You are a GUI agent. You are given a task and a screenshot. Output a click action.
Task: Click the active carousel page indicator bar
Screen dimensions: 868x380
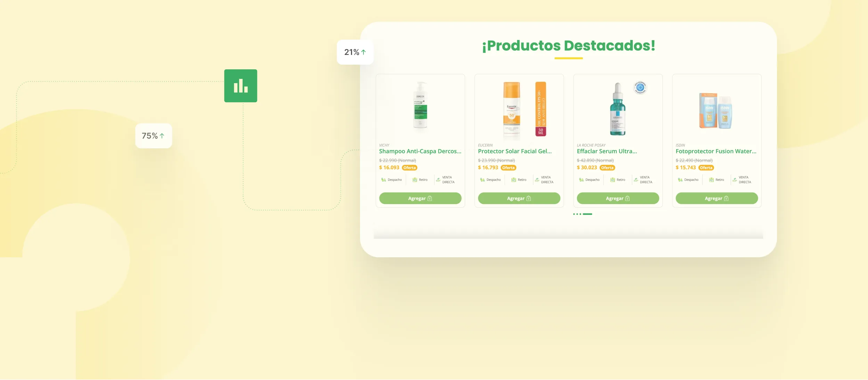(587, 214)
